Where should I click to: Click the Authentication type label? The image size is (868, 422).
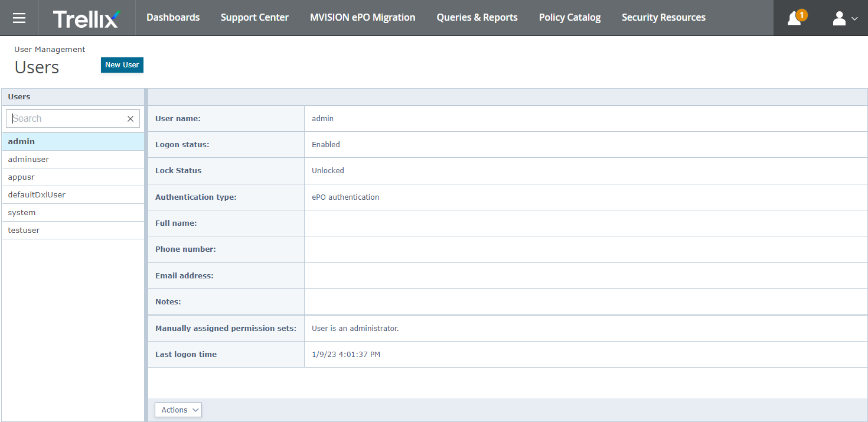pos(196,197)
